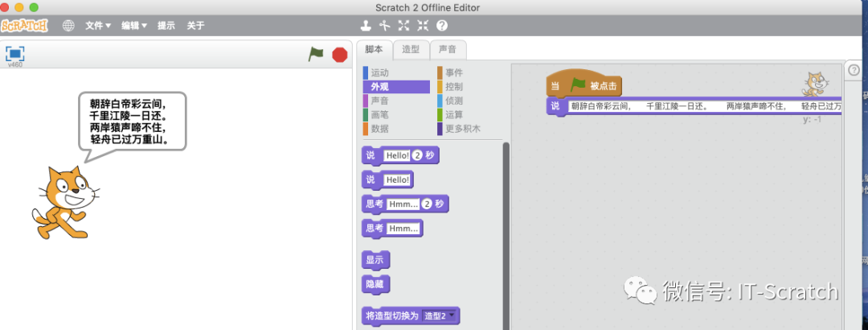868x330 pixels.
Task: Edit Hello! field in plain 说 block
Action: [397, 179]
